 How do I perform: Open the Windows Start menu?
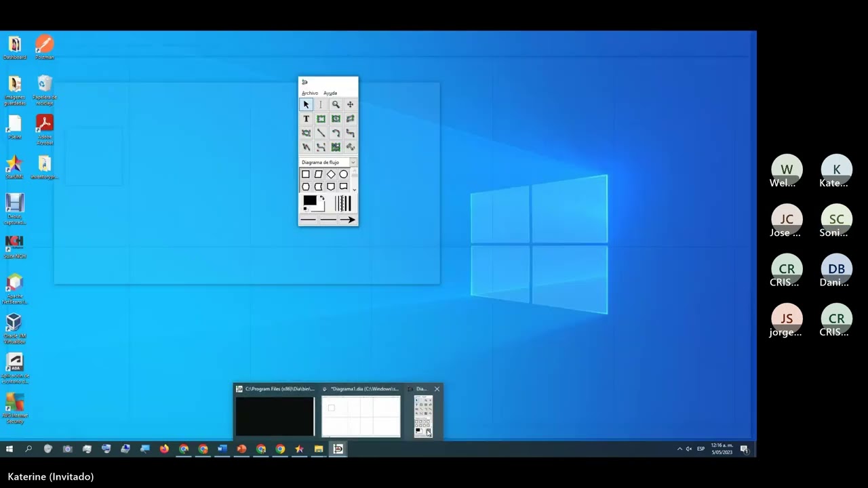(9, 449)
